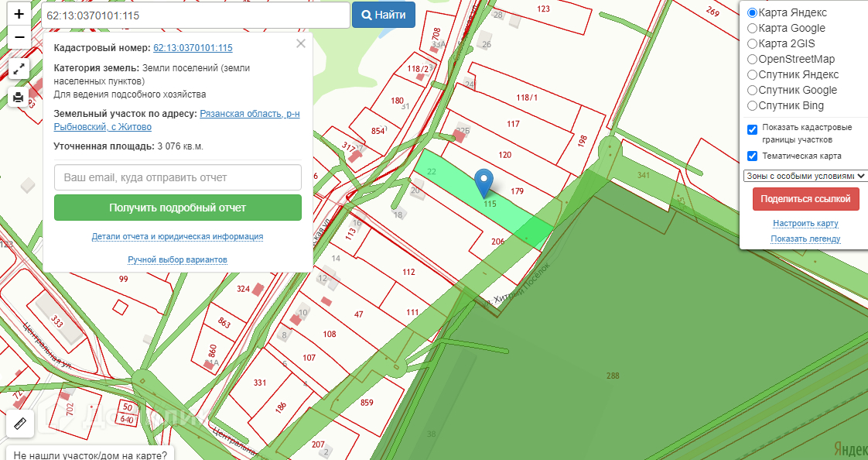Click parcel label 324 on map
This screenshot has width=868, height=460.
243,289
